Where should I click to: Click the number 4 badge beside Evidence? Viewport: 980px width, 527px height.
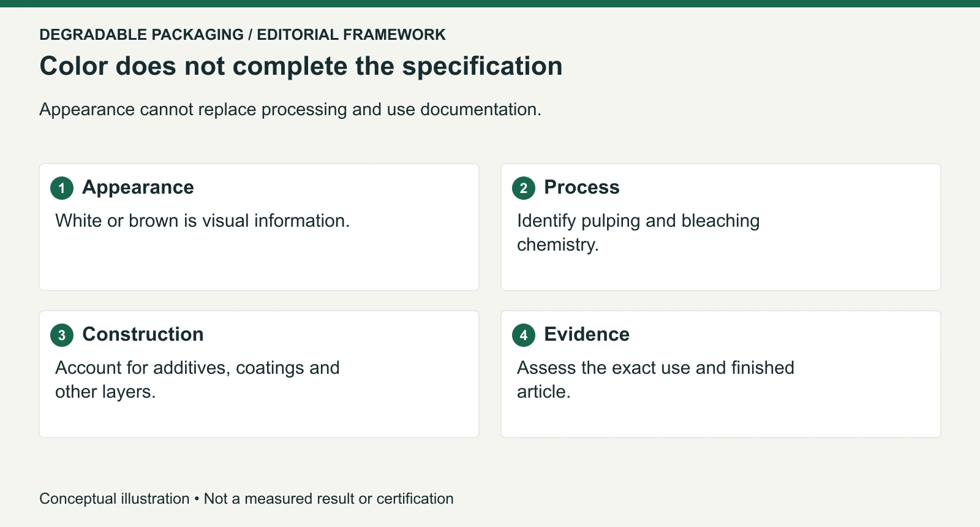(524, 335)
